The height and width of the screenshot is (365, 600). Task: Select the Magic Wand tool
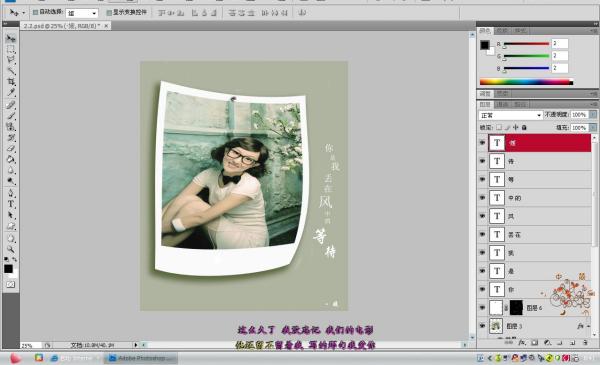10,71
